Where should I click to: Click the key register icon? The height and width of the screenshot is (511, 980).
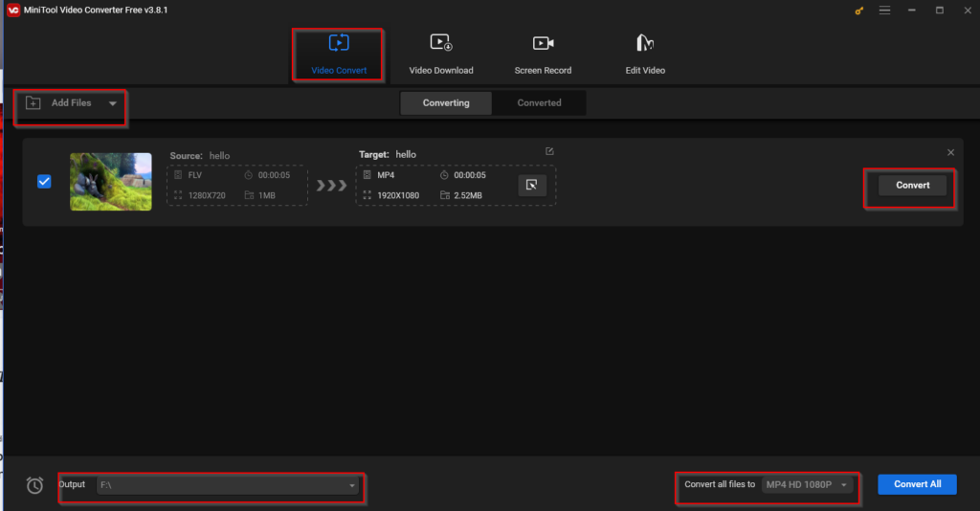(858, 11)
